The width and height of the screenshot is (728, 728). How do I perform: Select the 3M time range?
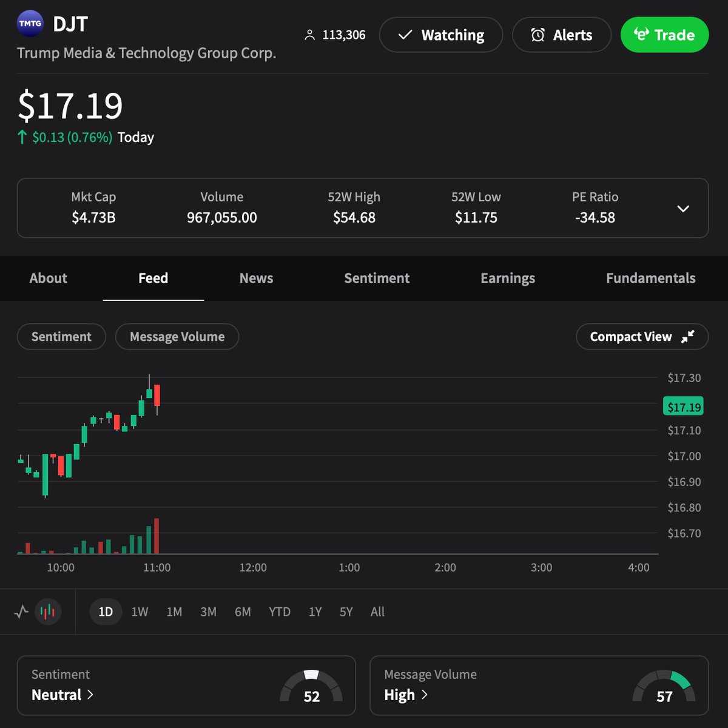pyautogui.click(x=208, y=612)
